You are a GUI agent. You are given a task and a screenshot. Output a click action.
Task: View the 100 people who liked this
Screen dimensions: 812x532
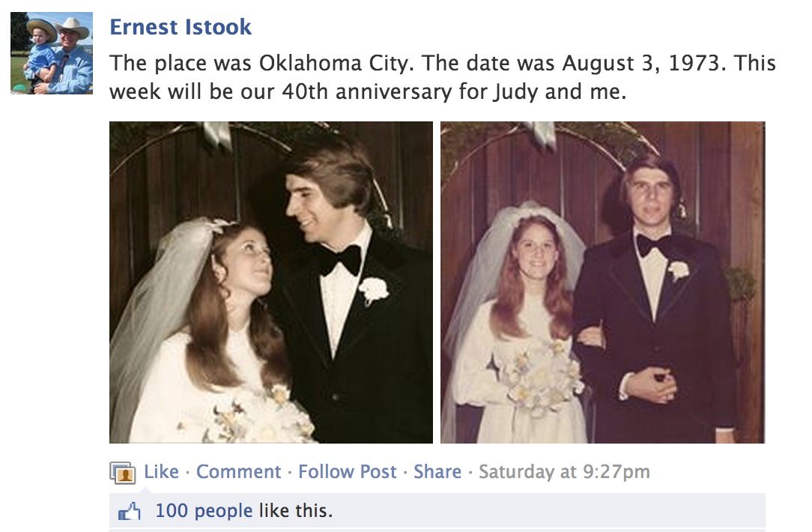click(204, 511)
